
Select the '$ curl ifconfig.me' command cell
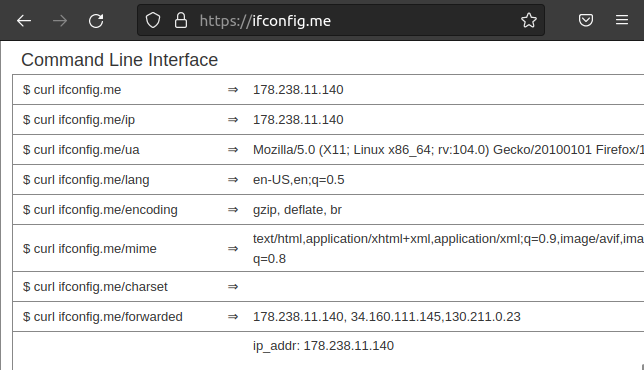[72, 90]
